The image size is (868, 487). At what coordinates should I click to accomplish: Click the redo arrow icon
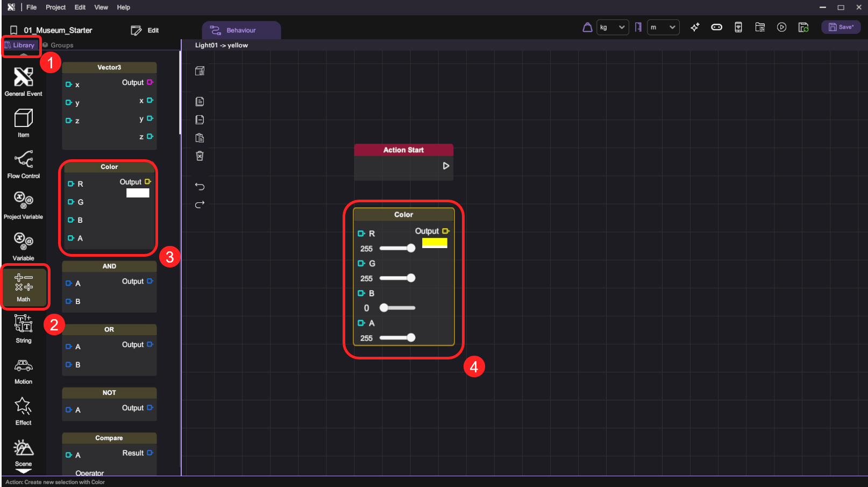(200, 204)
